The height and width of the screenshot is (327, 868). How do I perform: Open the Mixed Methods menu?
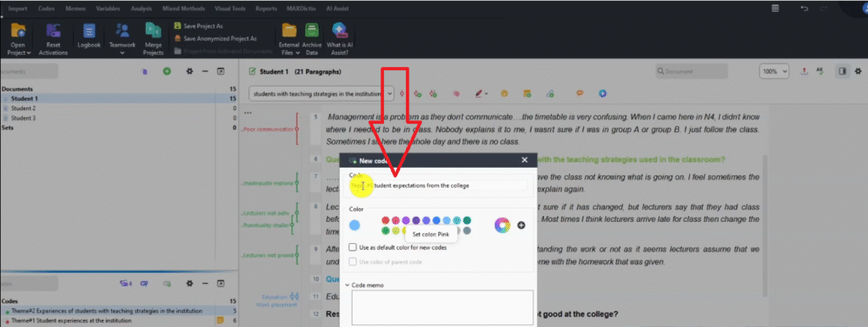(184, 8)
